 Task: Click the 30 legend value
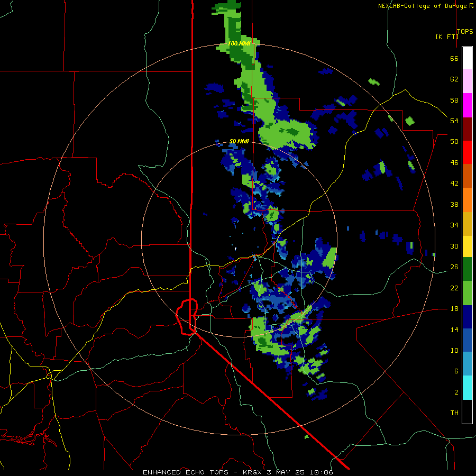(454, 246)
